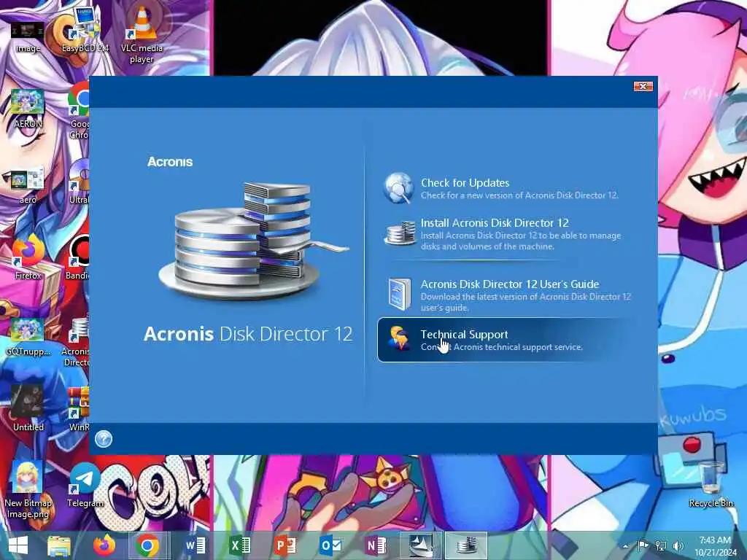Close the Acronis installer window
The image size is (747, 560).
643,86
